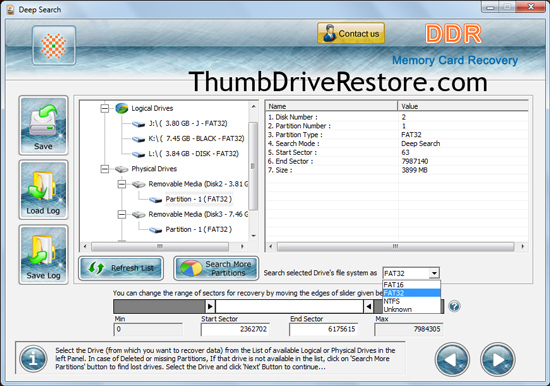Click Search More Partitions button
The height and width of the screenshot is (386, 550).
[216, 268]
